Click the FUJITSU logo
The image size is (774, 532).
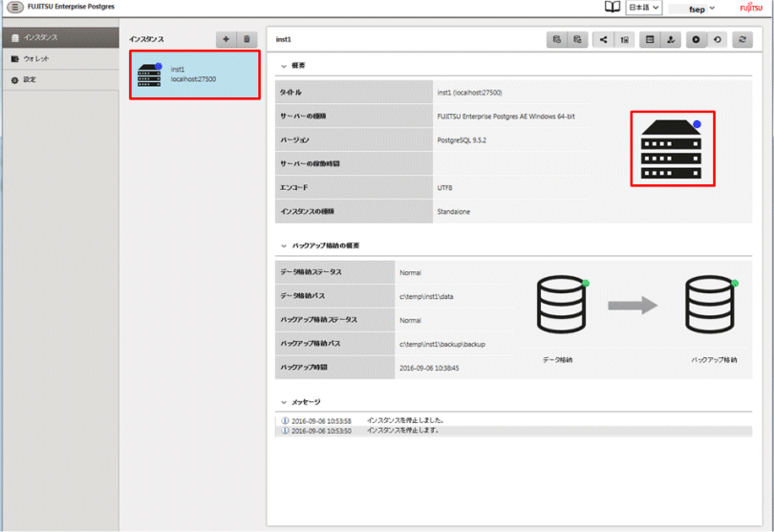click(x=751, y=8)
